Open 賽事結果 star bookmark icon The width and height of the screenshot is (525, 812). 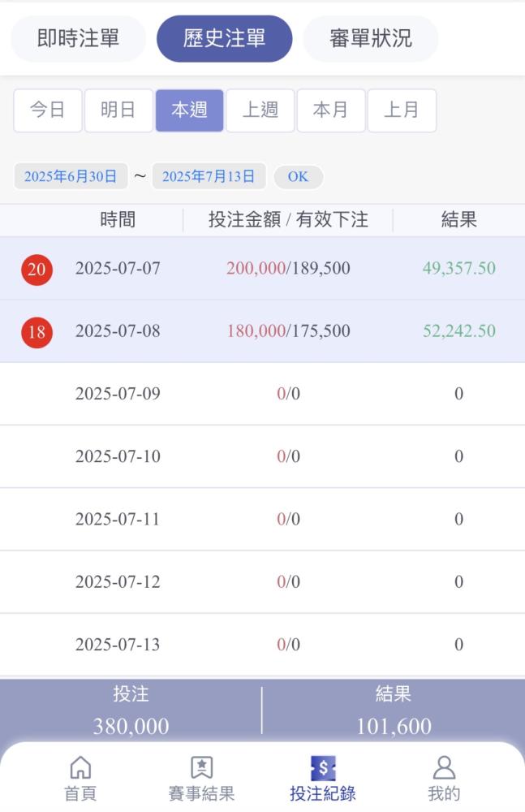tap(201, 767)
